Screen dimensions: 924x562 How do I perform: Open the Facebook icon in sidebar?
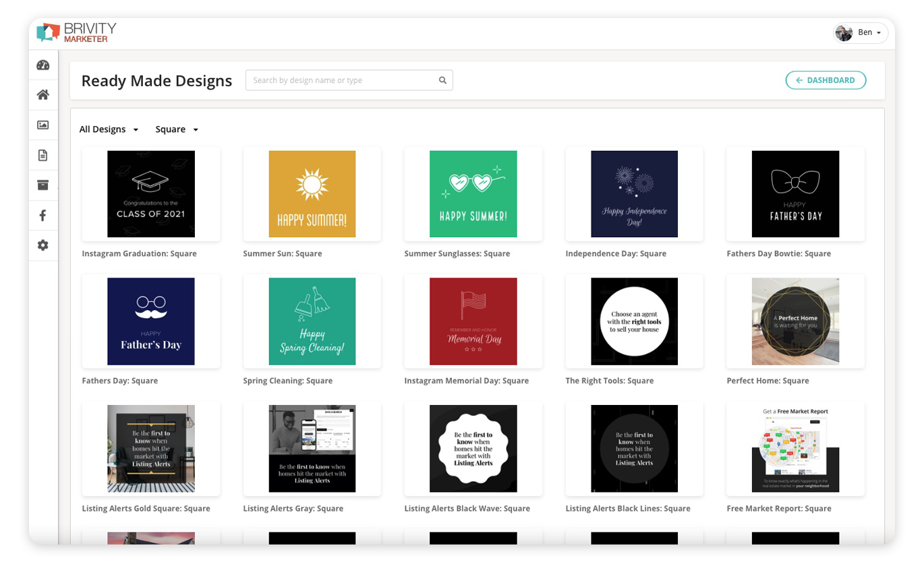(x=43, y=216)
